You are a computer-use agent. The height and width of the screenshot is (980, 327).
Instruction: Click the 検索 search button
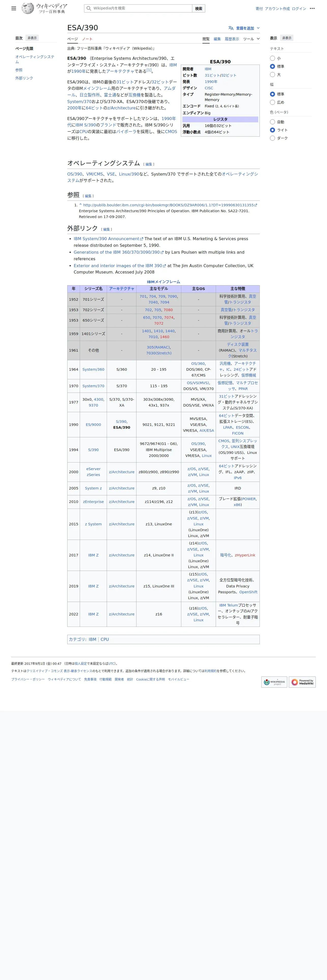tap(199, 8)
